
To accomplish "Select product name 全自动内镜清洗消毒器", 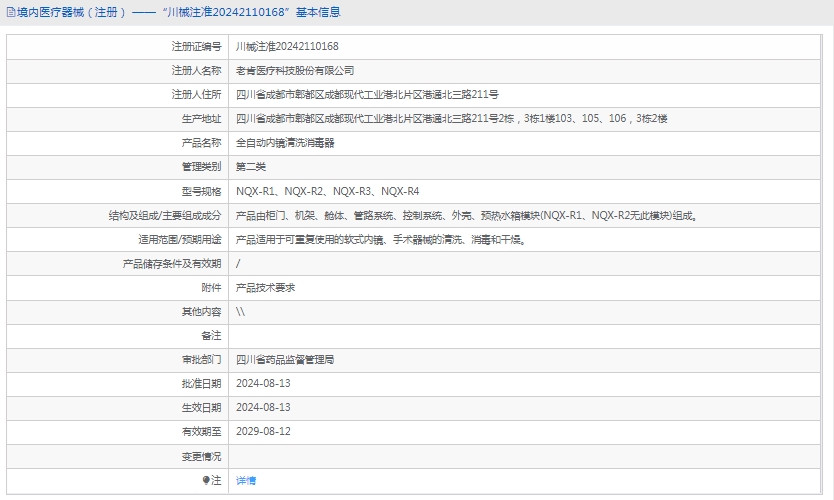I will coord(285,143).
